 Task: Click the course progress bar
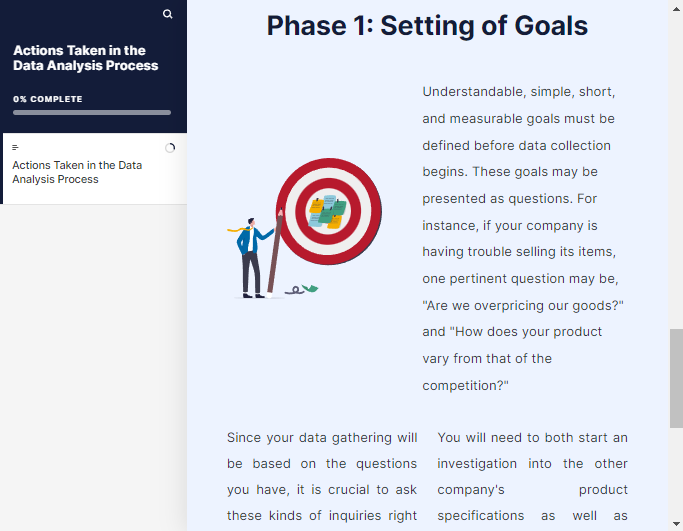pos(92,112)
